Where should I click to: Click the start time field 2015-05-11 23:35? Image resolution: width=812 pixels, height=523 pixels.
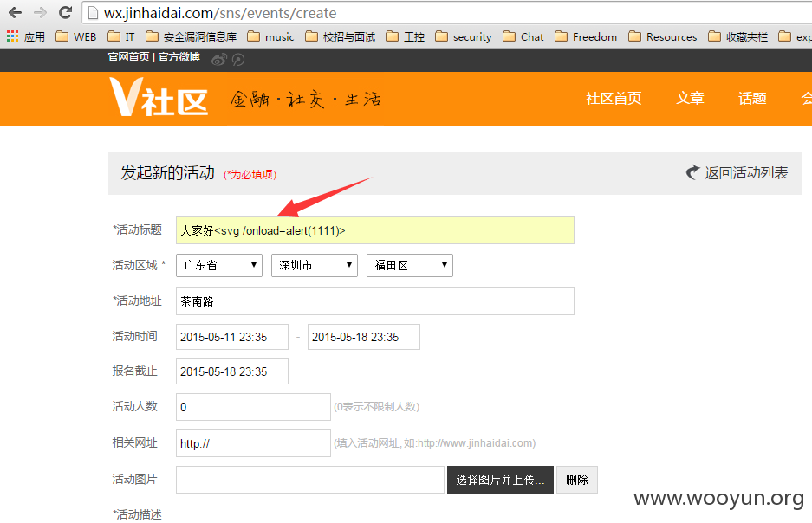pos(232,337)
